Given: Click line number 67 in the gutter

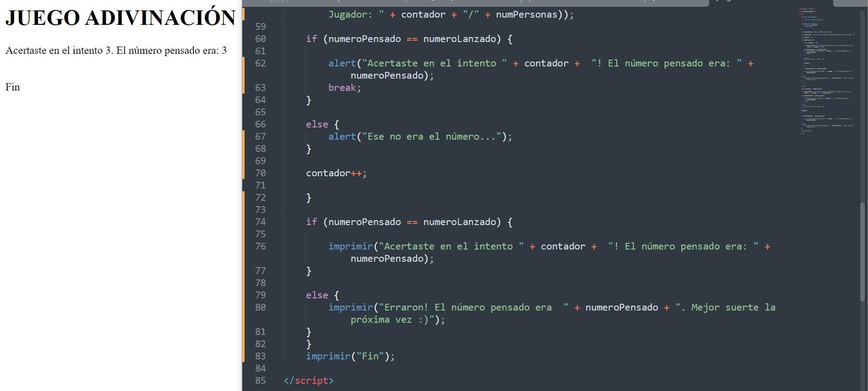Looking at the screenshot, I should 260,137.
